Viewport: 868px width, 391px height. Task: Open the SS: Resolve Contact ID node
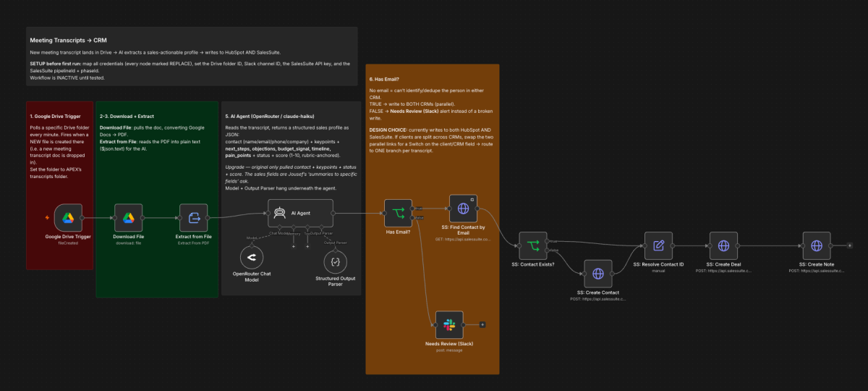click(658, 245)
